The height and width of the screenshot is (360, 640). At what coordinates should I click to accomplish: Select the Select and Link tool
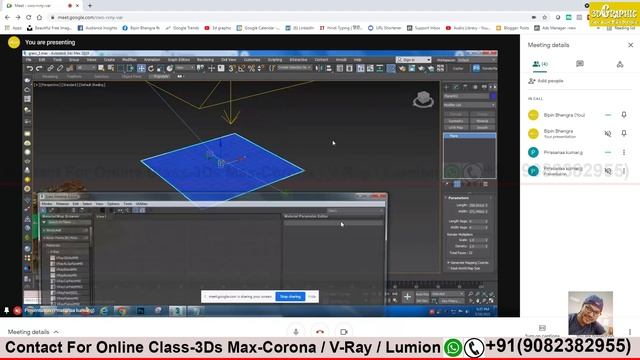[50, 69]
